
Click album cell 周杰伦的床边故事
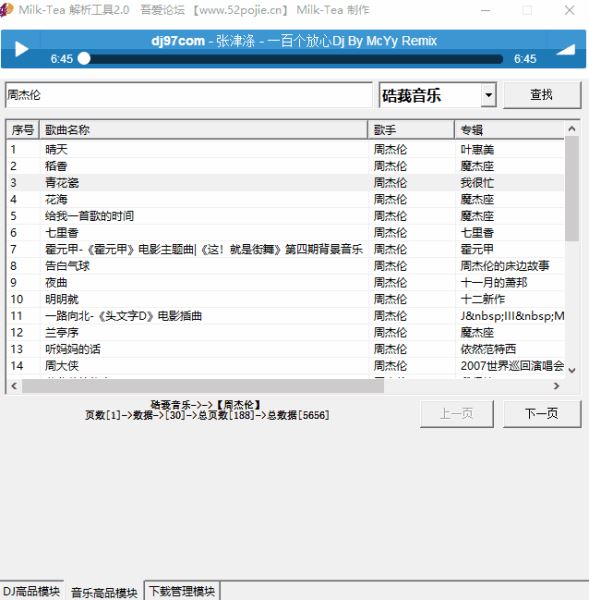[x=505, y=266]
